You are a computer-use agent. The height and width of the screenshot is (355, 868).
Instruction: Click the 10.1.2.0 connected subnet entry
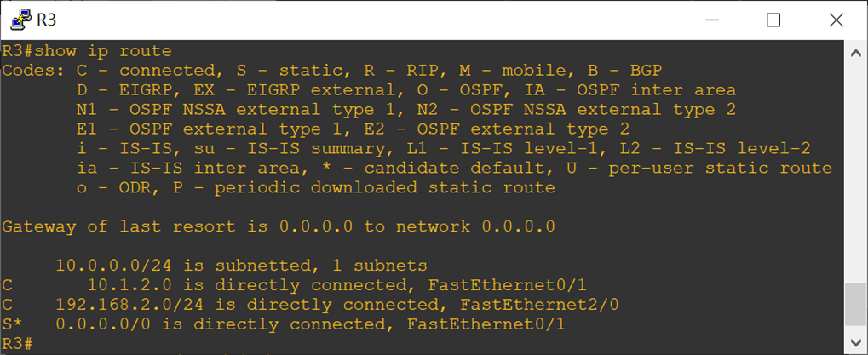click(294, 285)
